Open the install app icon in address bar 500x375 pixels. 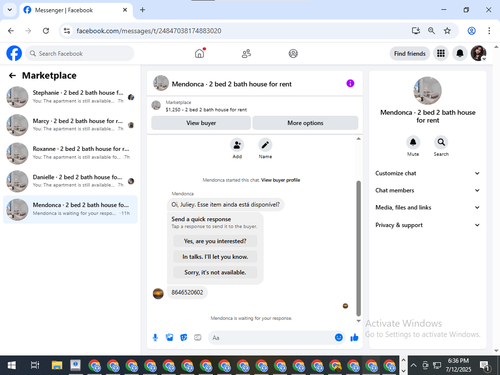(x=416, y=31)
